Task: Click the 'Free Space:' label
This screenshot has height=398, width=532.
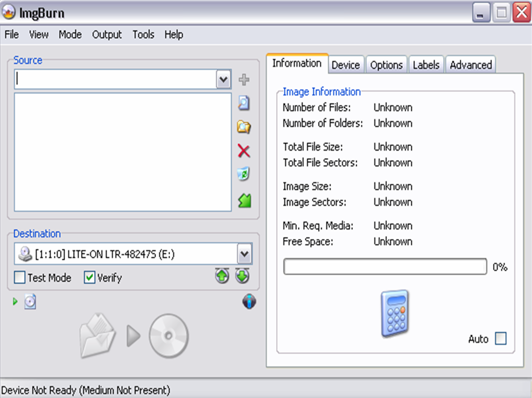Action: (308, 242)
